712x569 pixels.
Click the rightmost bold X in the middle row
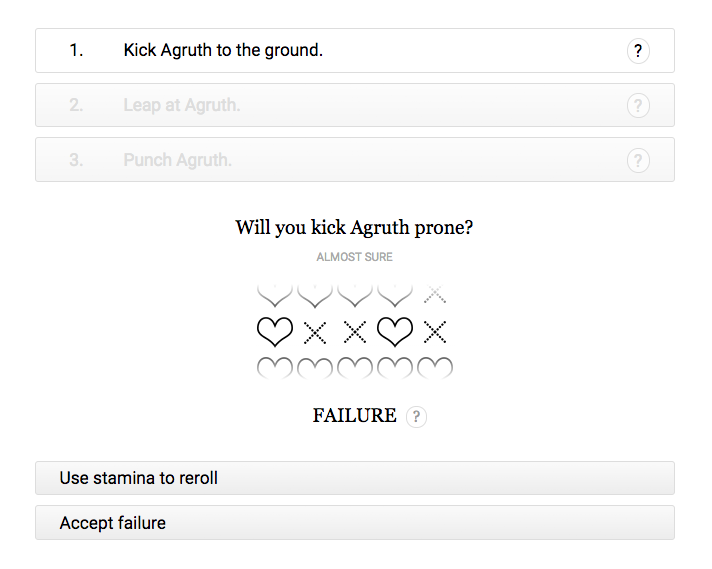coord(435,331)
